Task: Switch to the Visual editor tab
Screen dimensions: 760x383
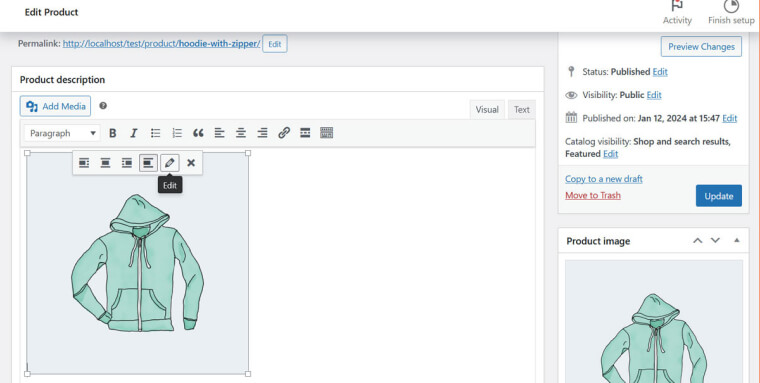Action: 487,110
